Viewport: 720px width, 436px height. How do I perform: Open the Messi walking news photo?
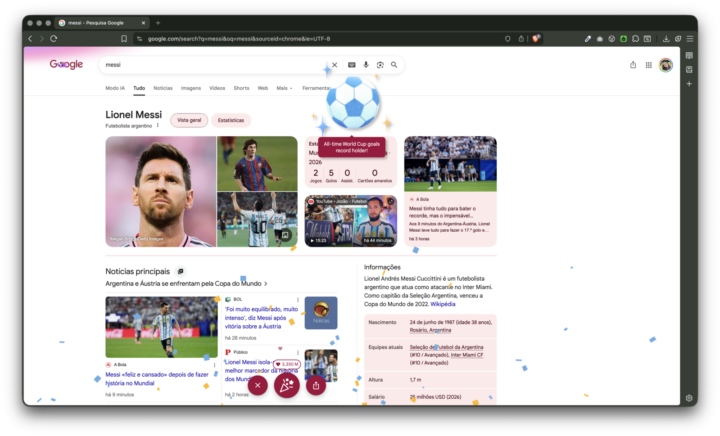pos(162,327)
